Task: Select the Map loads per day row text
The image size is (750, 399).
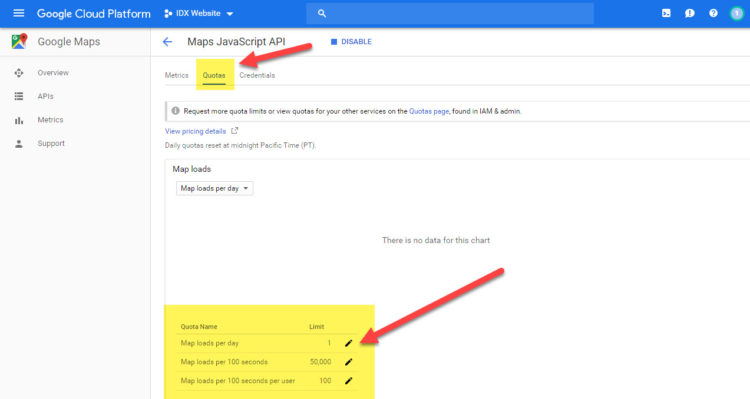Action: pos(210,343)
